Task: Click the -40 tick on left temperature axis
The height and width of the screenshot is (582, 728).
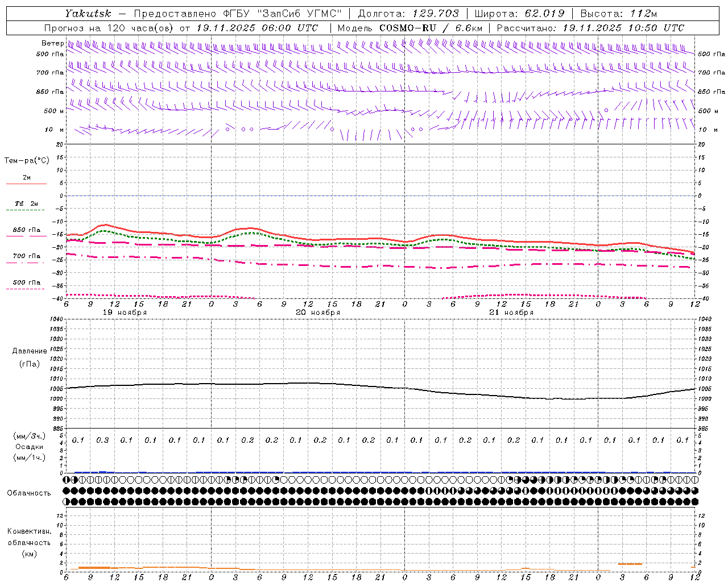Action: (58, 299)
